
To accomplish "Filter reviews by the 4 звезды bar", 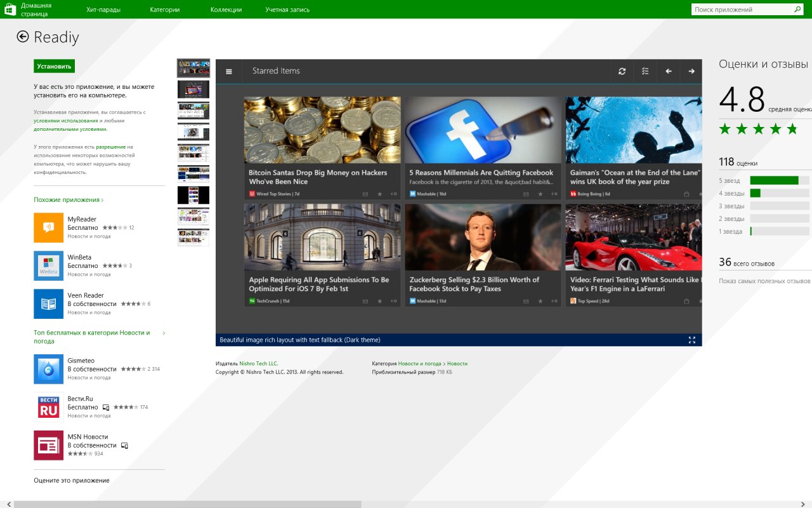I will click(x=780, y=193).
